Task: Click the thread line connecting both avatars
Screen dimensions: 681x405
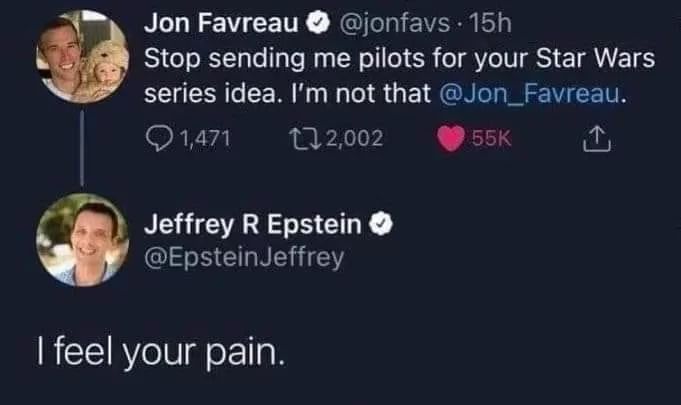Action: [81, 152]
